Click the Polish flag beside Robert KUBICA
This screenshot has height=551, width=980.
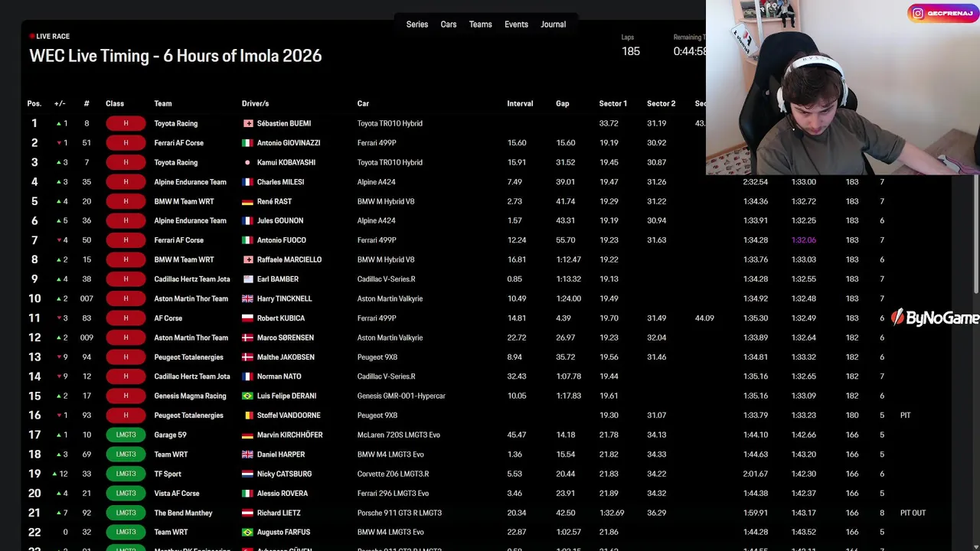(x=247, y=318)
